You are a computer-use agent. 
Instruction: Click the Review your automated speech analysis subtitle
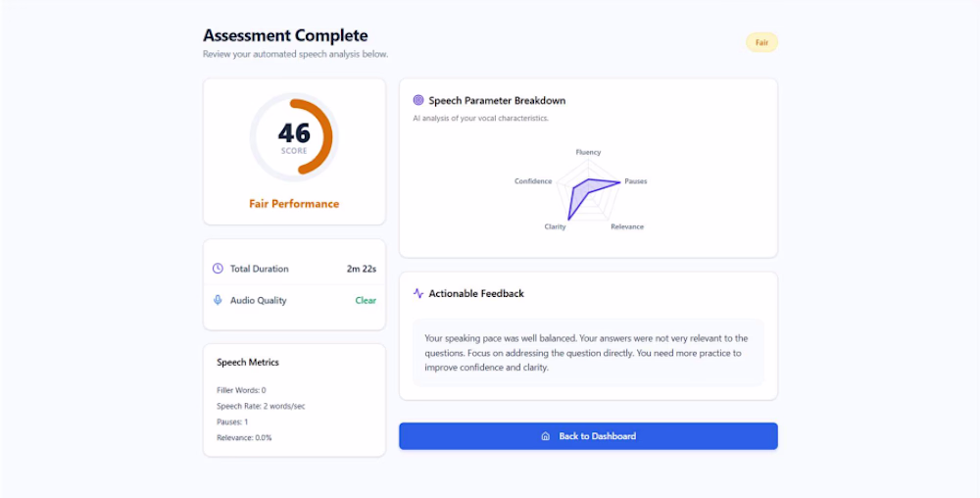(296, 54)
